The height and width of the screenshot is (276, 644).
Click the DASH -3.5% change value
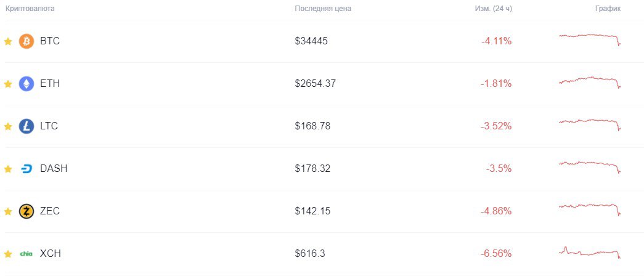pyautogui.click(x=499, y=169)
